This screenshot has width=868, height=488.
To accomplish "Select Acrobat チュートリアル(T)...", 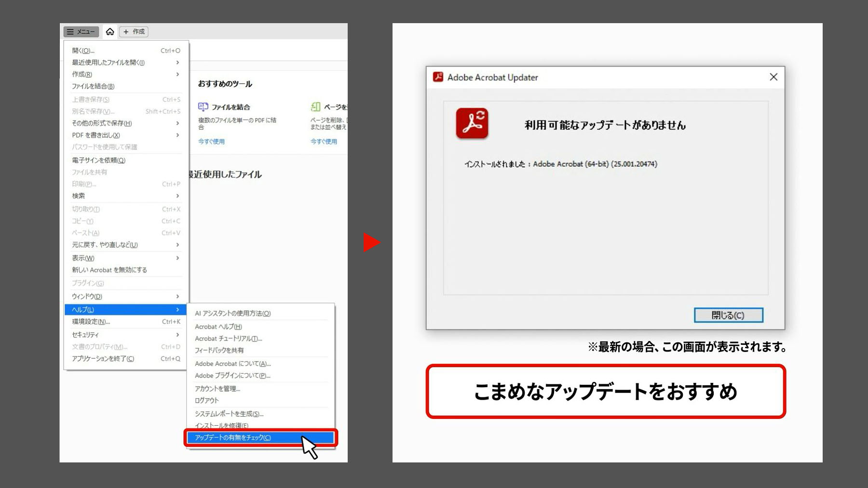I will (260, 339).
